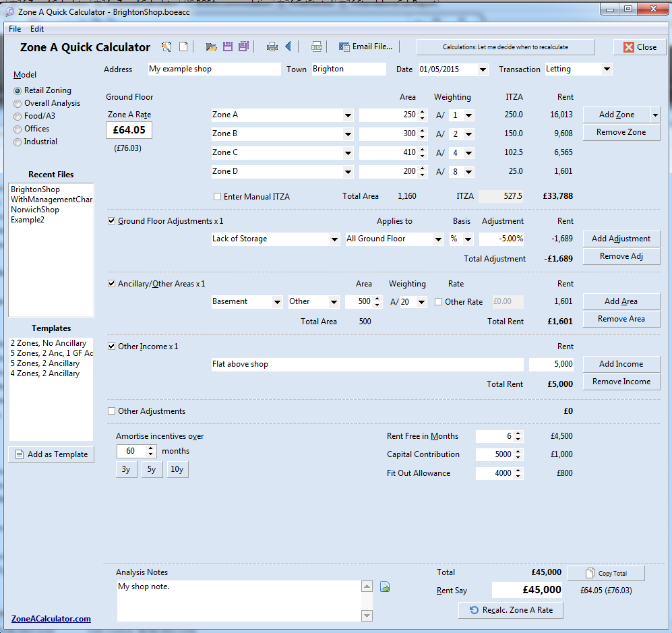Set amortisation with the 5y button

[x=152, y=469]
